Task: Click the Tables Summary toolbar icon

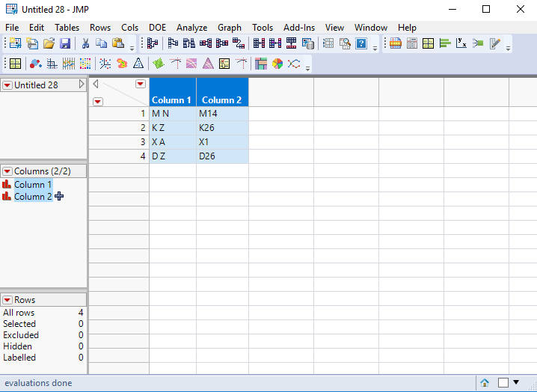Action: coord(153,43)
